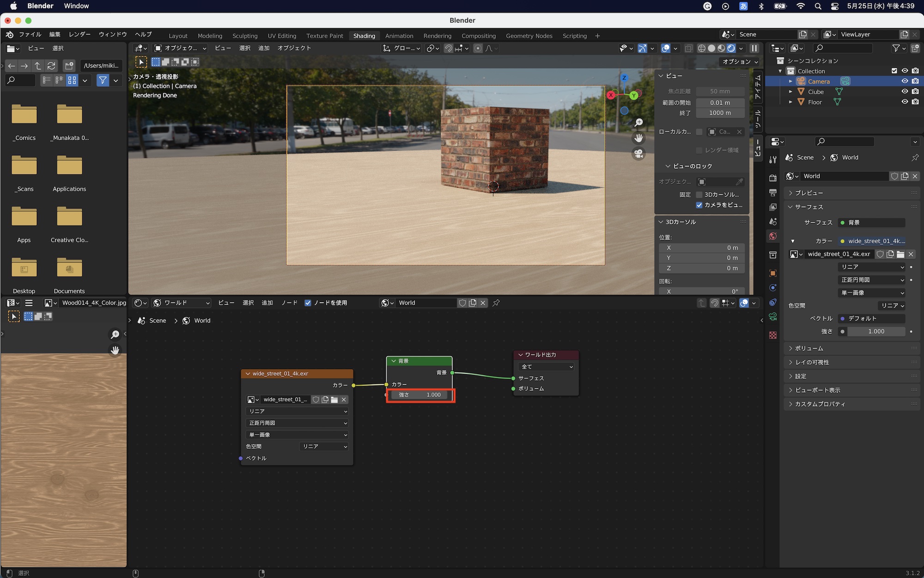Toggle camera view icon in viewport
This screenshot has height=578, width=924.
pos(638,154)
